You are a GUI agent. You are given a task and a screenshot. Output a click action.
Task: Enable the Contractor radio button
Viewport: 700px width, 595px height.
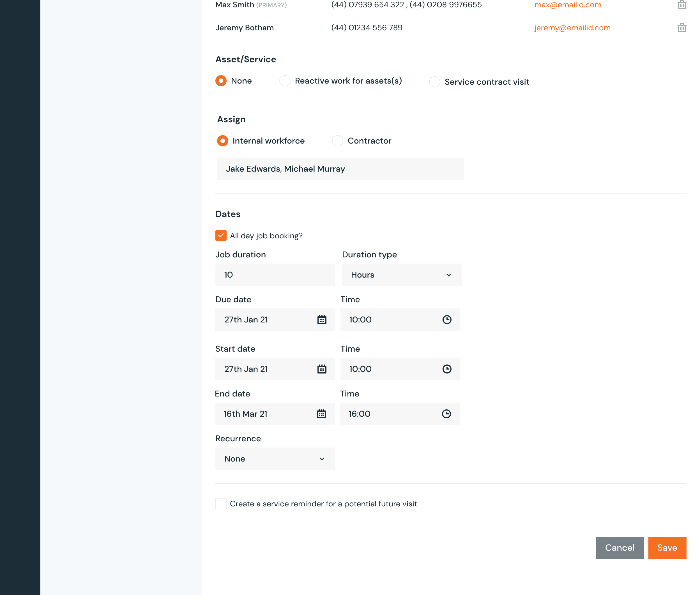pyautogui.click(x=337, y=140)
